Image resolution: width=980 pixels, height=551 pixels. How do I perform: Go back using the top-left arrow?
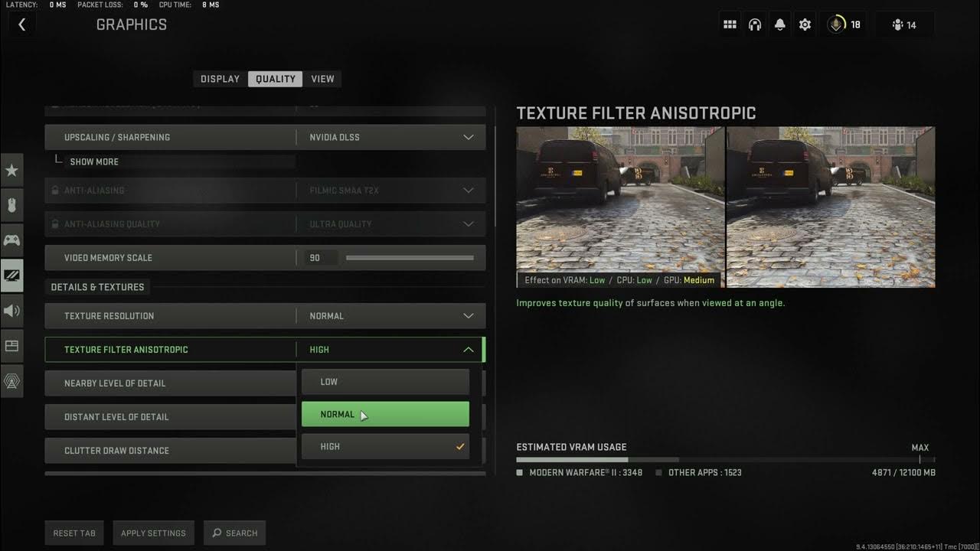[21, 24]
